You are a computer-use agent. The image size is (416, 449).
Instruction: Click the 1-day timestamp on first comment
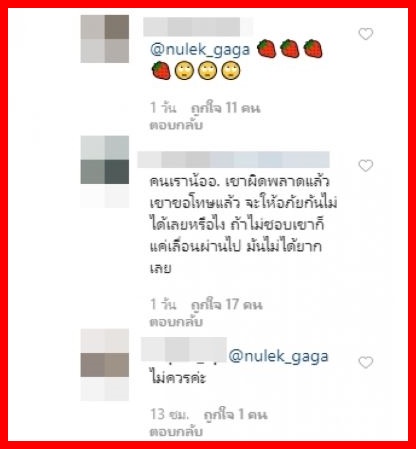point(163,108)
